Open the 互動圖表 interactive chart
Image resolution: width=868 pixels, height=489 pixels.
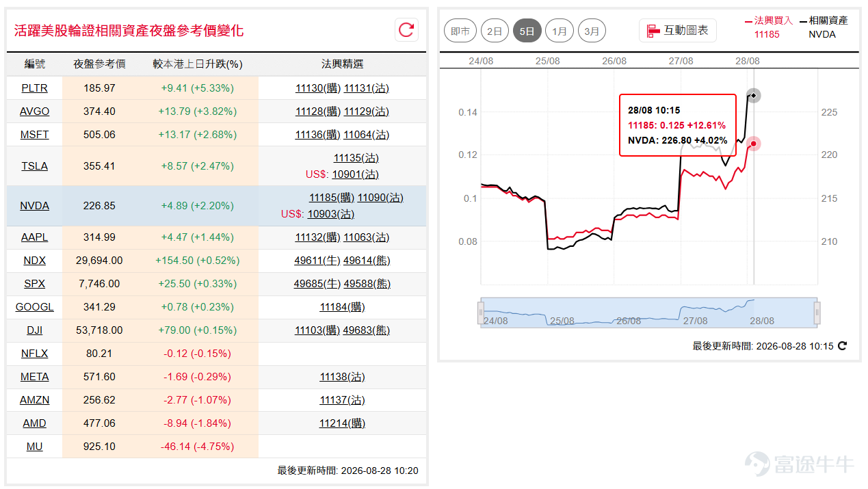[677, 31]
